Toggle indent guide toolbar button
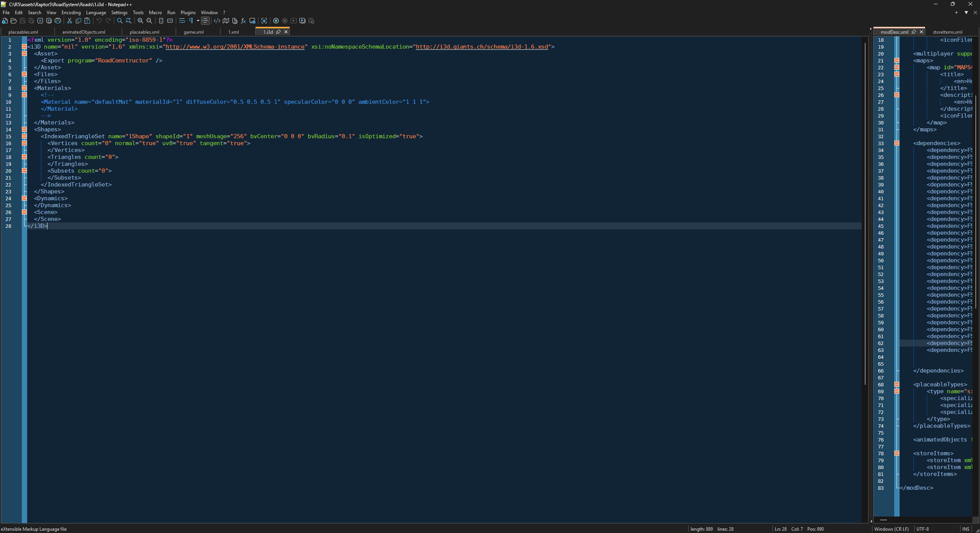 (206, 21)
